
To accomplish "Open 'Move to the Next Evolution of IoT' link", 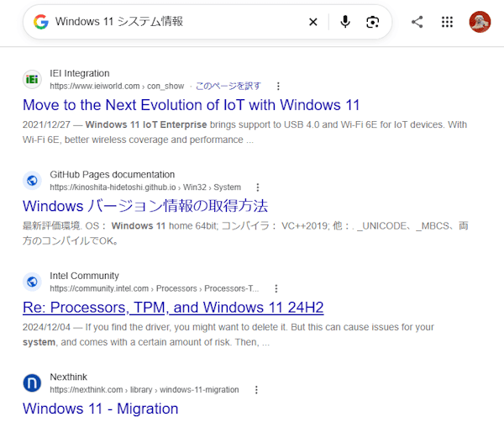I will click(191, 105).
